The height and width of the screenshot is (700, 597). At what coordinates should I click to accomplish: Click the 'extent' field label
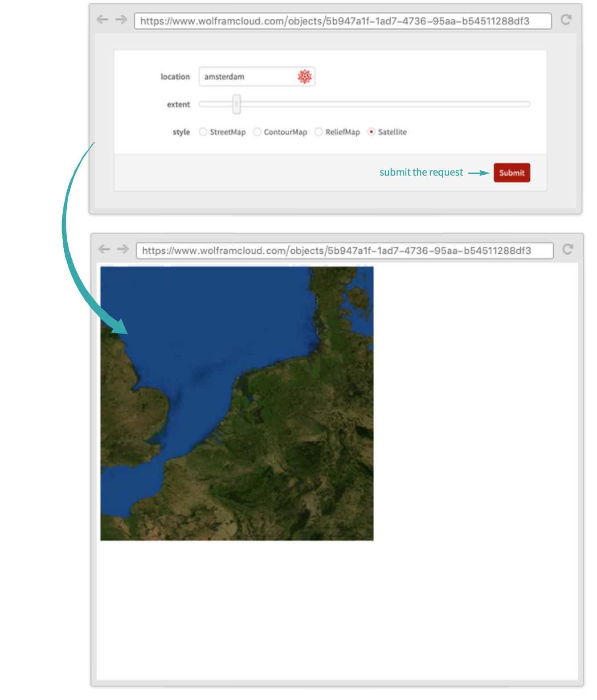[x=178, y=104]
